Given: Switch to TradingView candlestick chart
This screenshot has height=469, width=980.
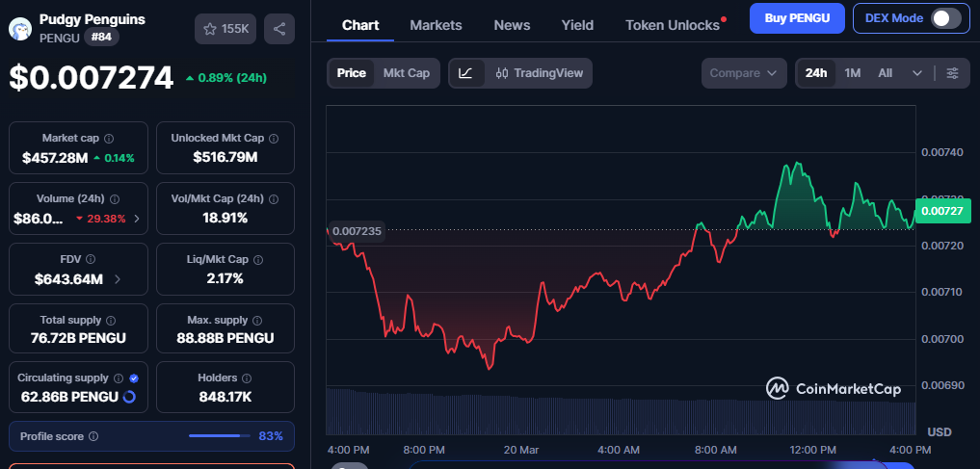Looking at the screenshot, I should [x=539, y=73].
